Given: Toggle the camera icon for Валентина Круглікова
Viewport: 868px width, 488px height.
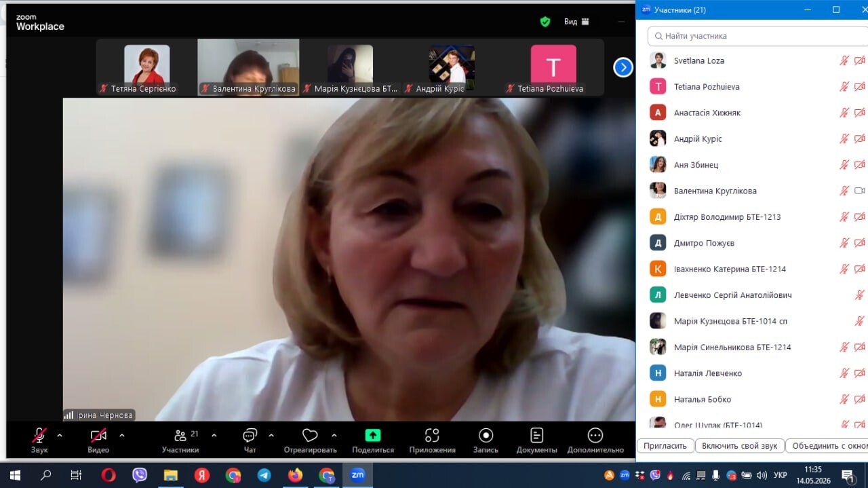Looking at the screenshot, I should [x=859, y=191].
